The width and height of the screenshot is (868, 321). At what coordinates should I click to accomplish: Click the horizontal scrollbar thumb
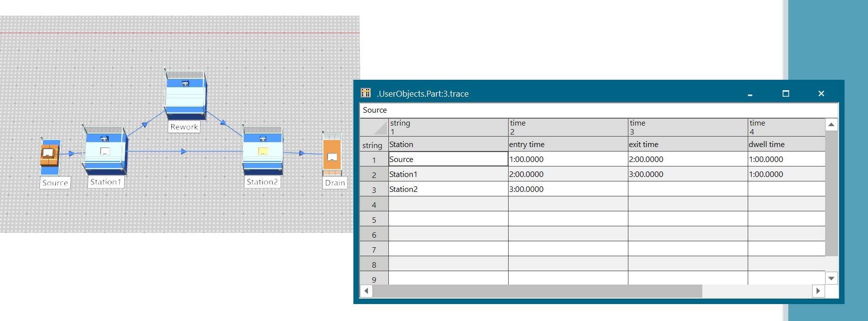point(537,291)
